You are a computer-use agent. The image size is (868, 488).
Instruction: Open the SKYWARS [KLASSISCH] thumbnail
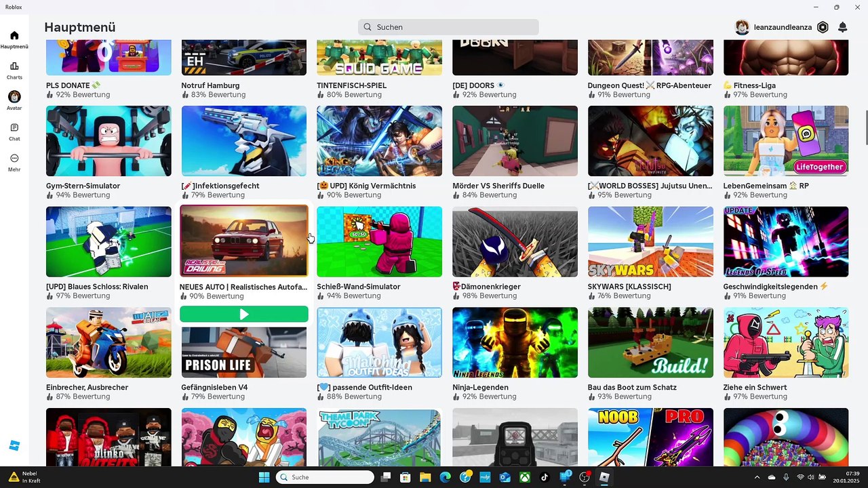click(650, 242)
